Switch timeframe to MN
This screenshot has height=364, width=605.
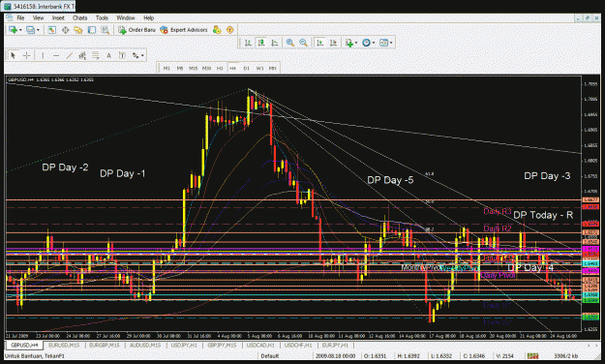click(273, 68)
